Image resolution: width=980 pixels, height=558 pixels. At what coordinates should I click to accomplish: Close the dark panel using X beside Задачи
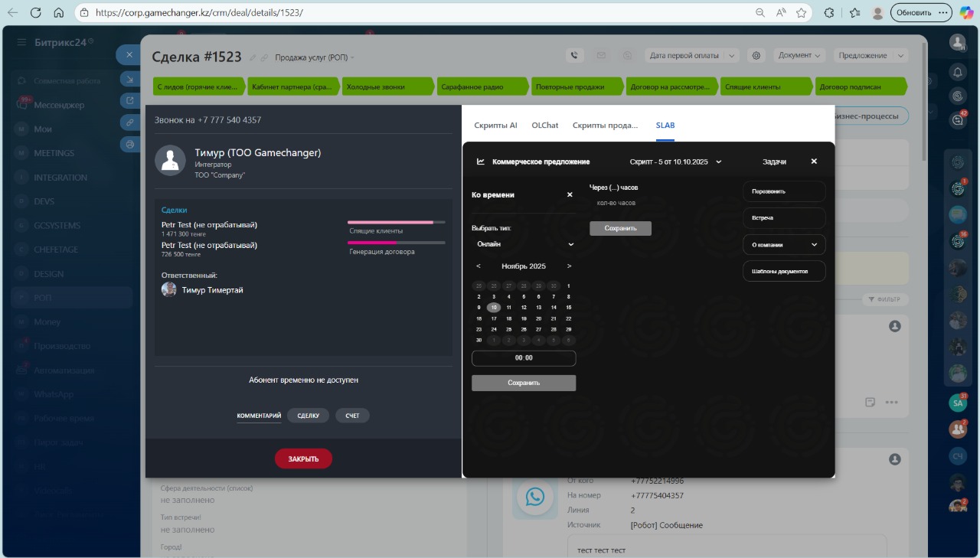point(814,162)
